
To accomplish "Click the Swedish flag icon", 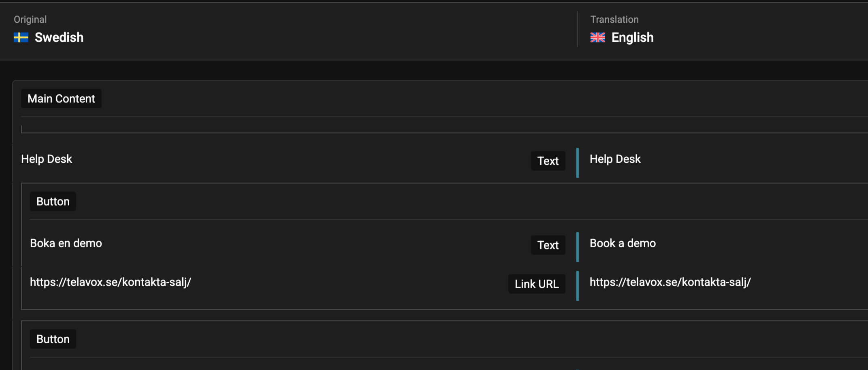I will click(x=21, y=38).
